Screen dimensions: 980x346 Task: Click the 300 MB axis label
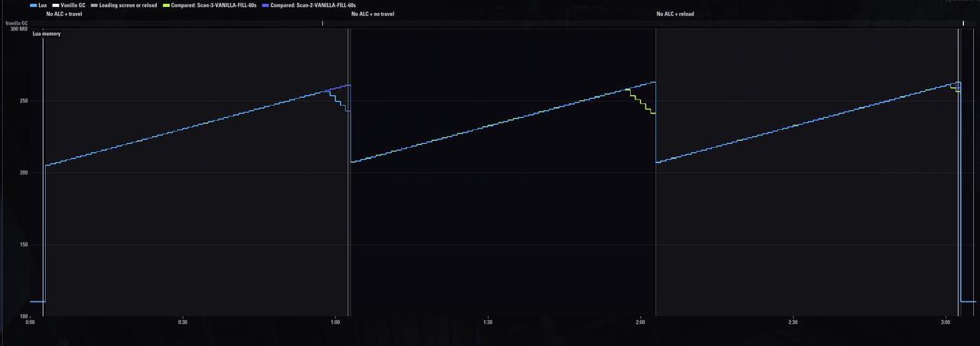point(19,28)
